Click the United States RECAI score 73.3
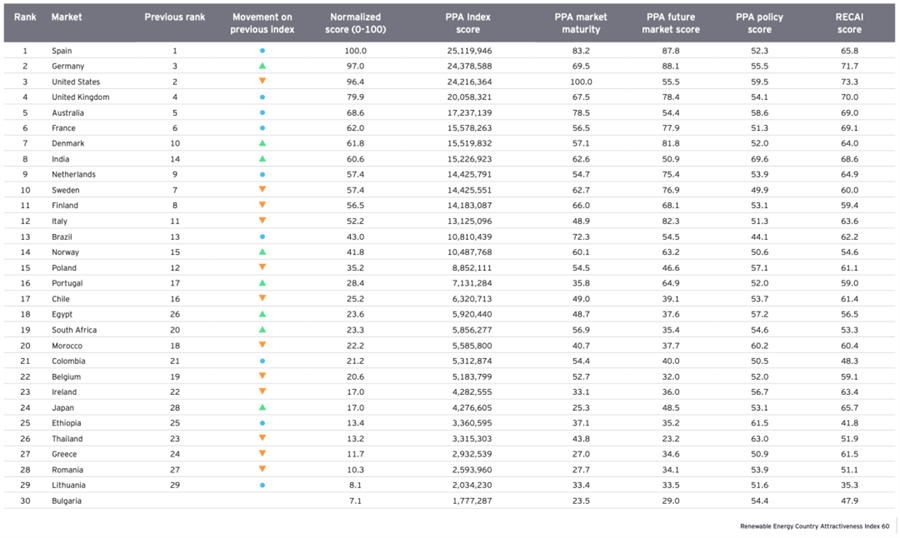Screen dimensions: 900x538 (x=849, y=82)
